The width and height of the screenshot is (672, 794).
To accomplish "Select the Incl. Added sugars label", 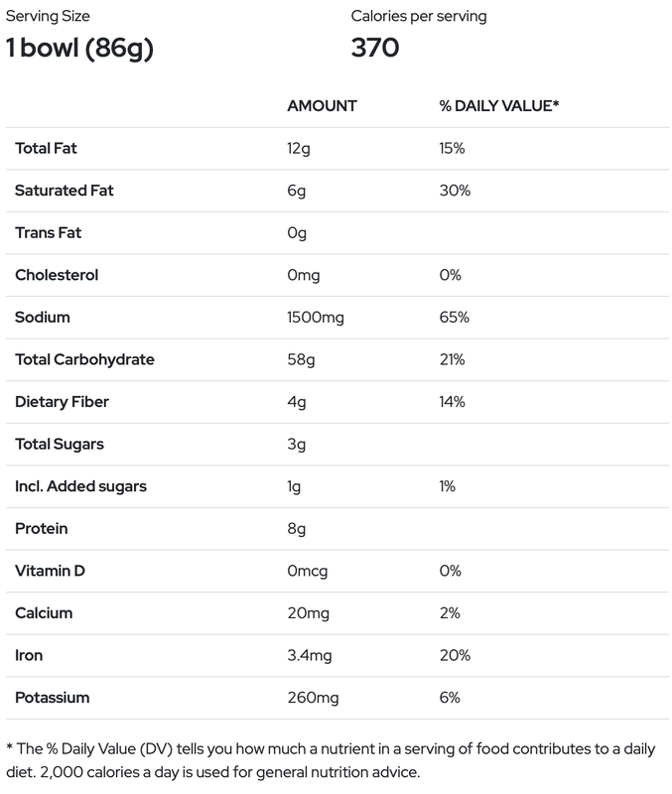I will [79, 486].
